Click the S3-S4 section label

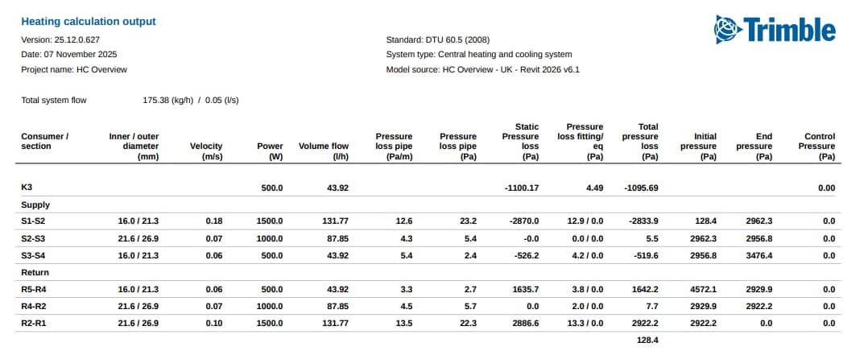click(x=33, y=255)
